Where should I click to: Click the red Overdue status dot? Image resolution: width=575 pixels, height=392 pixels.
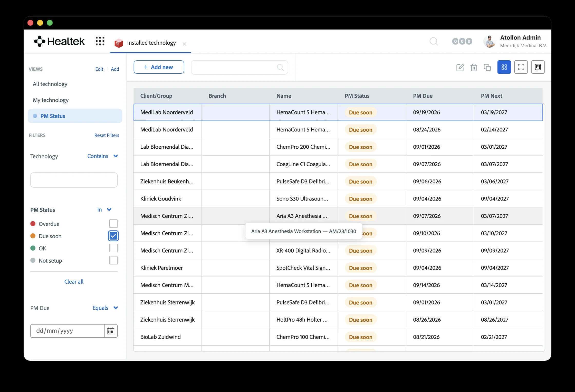tap(33, 224)
